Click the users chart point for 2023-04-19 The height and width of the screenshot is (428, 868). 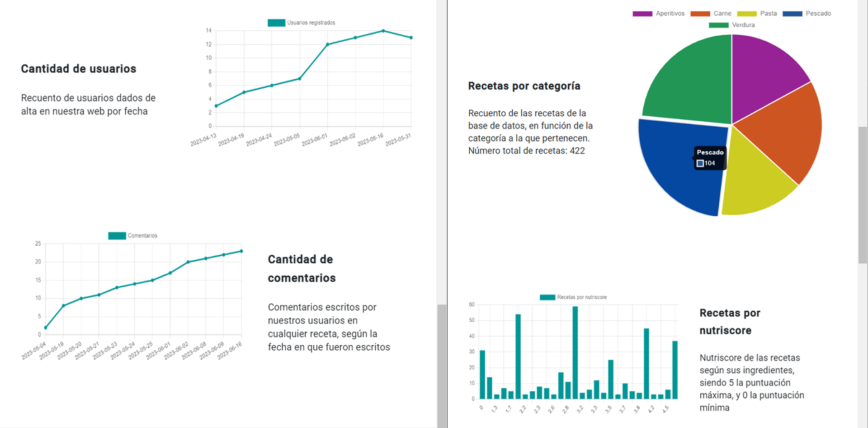244,92
